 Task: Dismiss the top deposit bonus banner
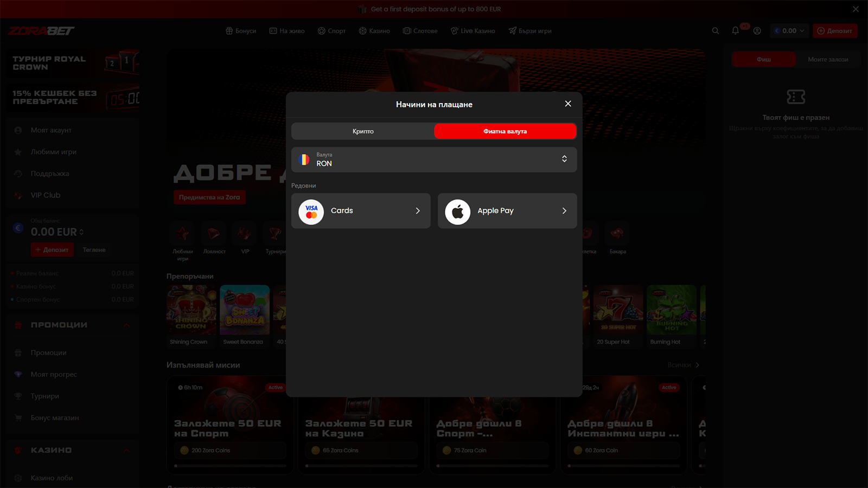pos(856,9)
